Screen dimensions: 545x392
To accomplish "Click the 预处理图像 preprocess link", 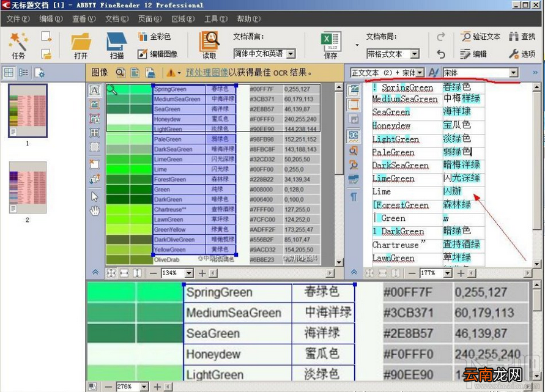I will point(207,72).
